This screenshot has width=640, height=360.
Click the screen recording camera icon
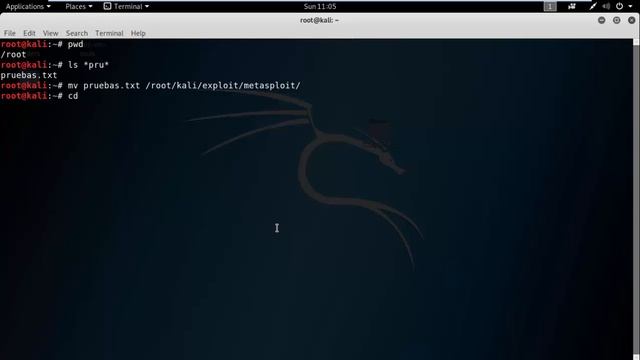pos(572,7)
